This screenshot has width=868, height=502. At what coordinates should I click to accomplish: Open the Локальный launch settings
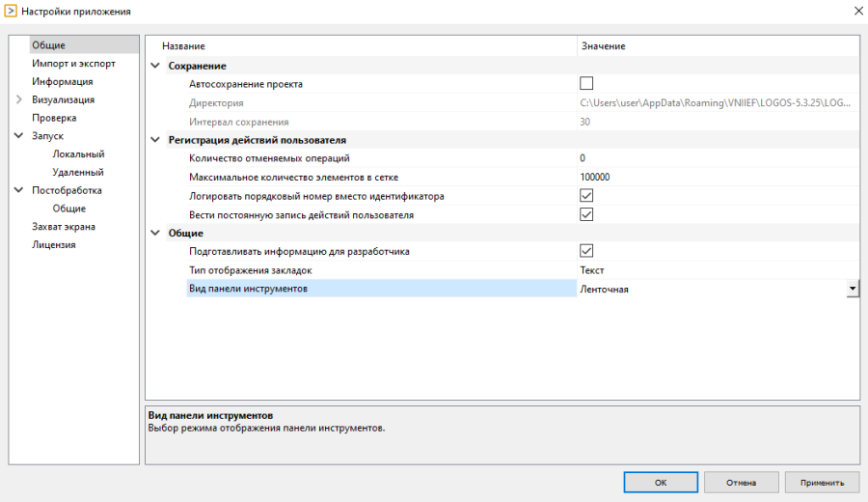pos(78,154)
